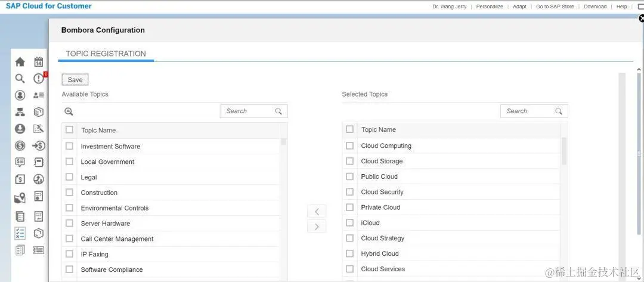Click Software Compliance row text
Image resolution: width=644 pixels, height=282 pixels.
[112, 269]
